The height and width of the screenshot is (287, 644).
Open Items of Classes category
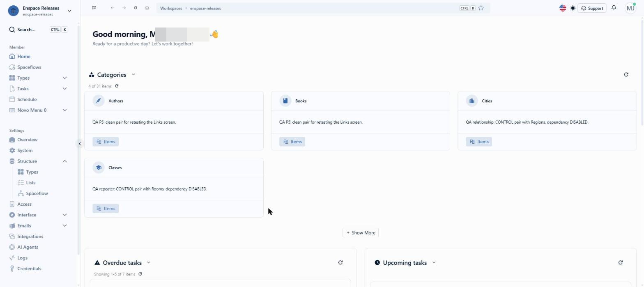[106, 209]
